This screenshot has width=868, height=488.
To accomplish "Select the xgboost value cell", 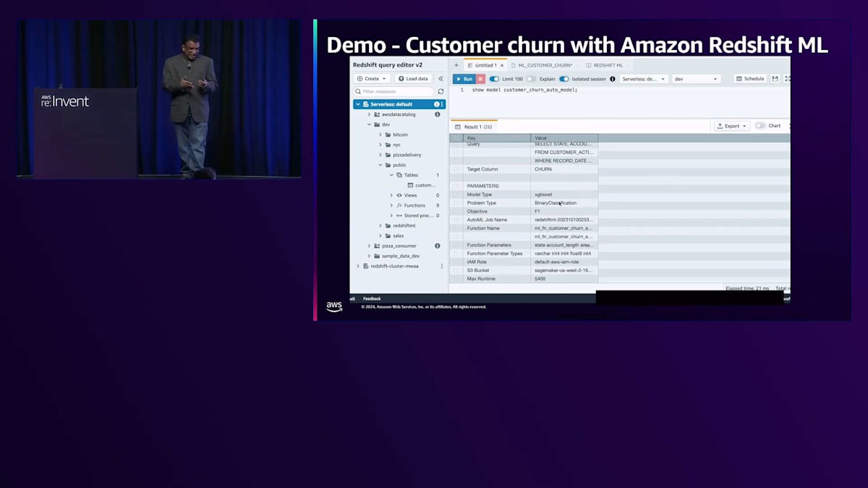I will (564, 194).
